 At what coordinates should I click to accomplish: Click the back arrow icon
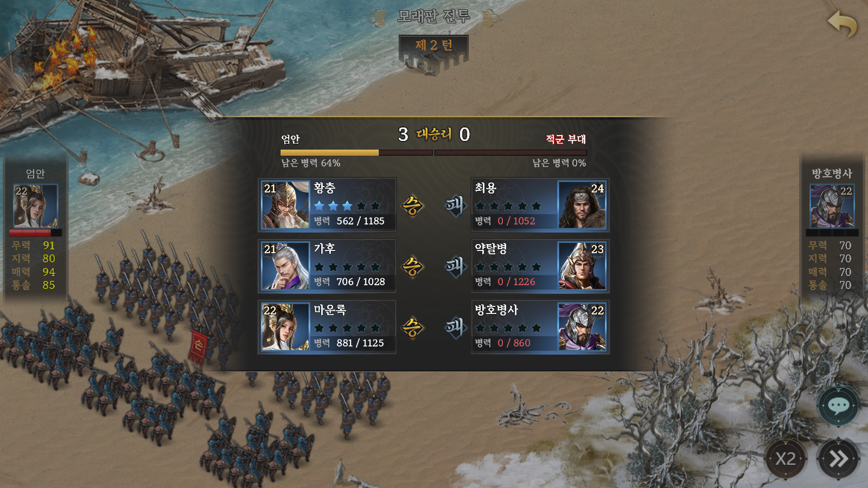click(x=842, y=24)
